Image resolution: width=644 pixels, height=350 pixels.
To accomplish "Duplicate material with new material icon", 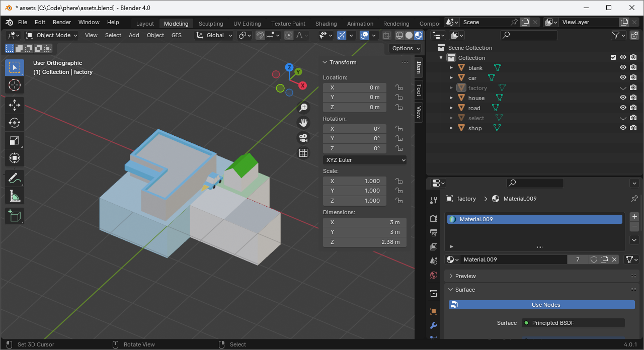I will (x=604, y=259).
